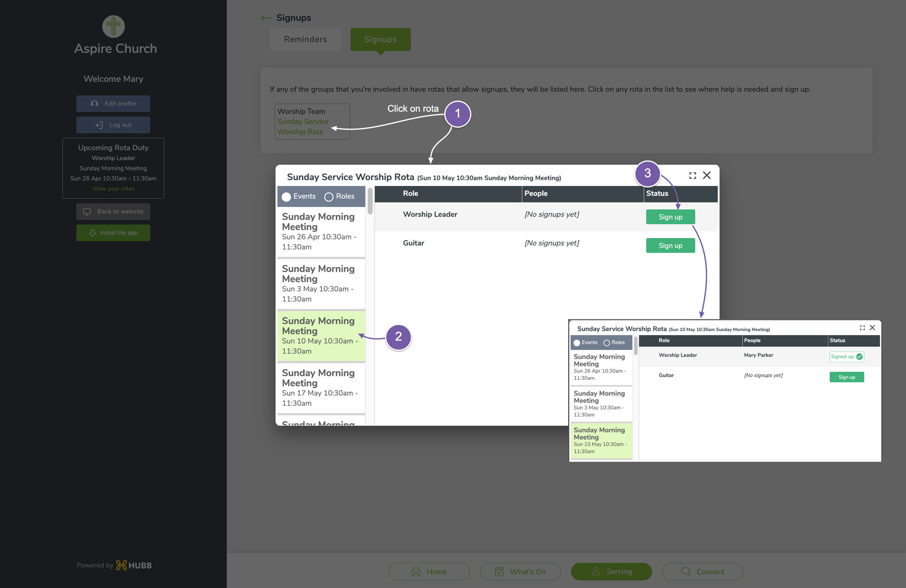Select Sunday Morning Meeting on Sun 17 May
Viewport: 906px width, 588px height.
(321, 388)
